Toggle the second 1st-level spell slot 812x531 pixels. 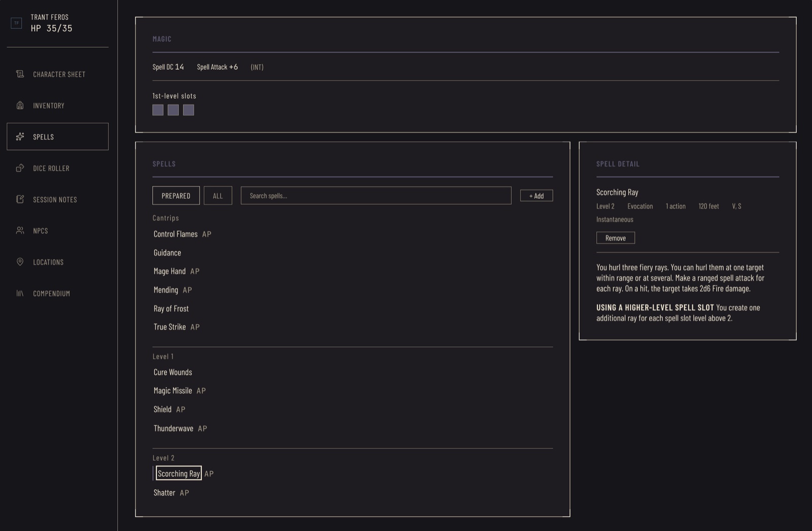click(173, 110)
